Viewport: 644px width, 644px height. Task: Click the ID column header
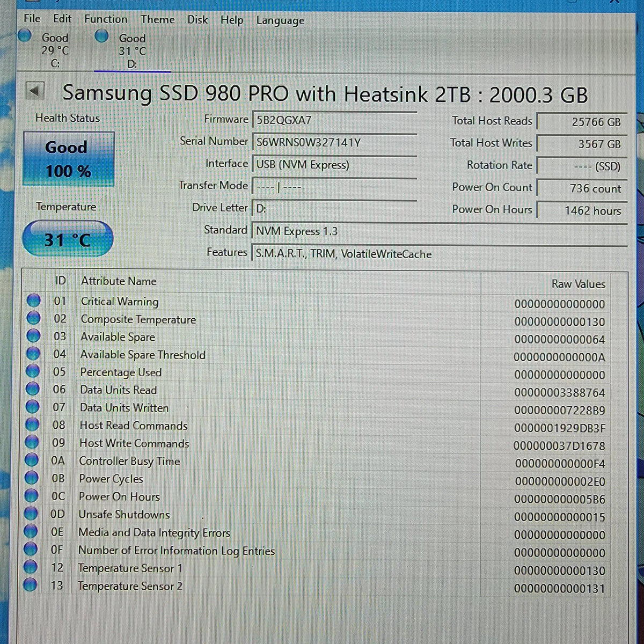(61, 281)
